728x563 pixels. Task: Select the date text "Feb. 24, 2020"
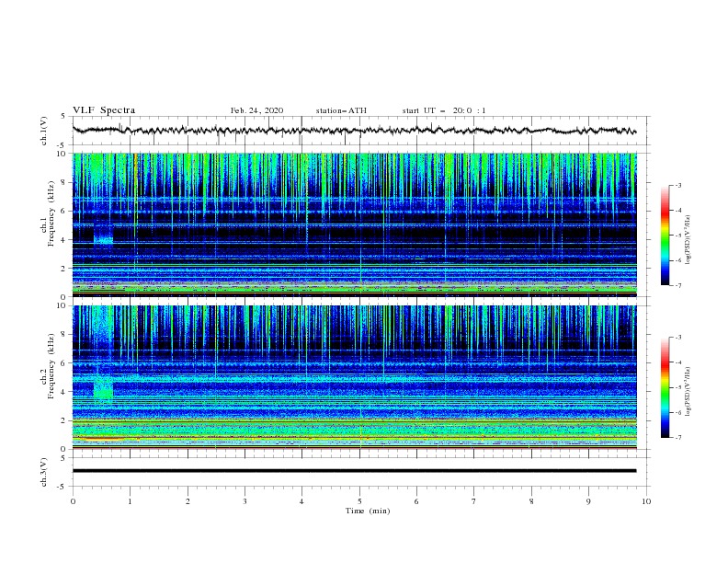[x=256, y=110]
